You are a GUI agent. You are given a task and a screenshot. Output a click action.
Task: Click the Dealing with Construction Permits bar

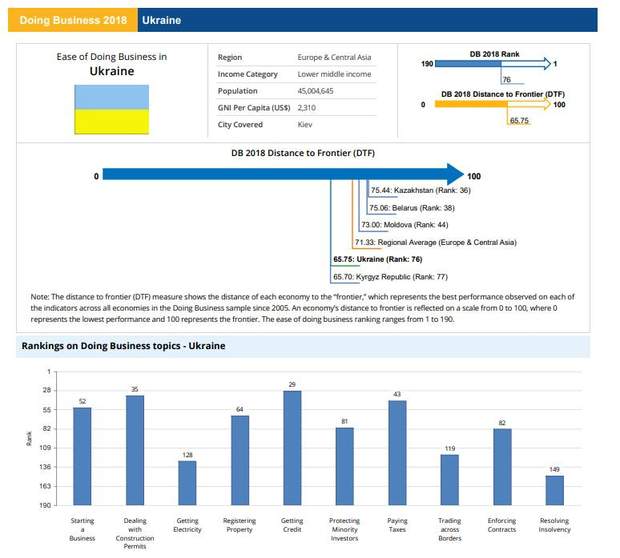[x=135, y=449]
